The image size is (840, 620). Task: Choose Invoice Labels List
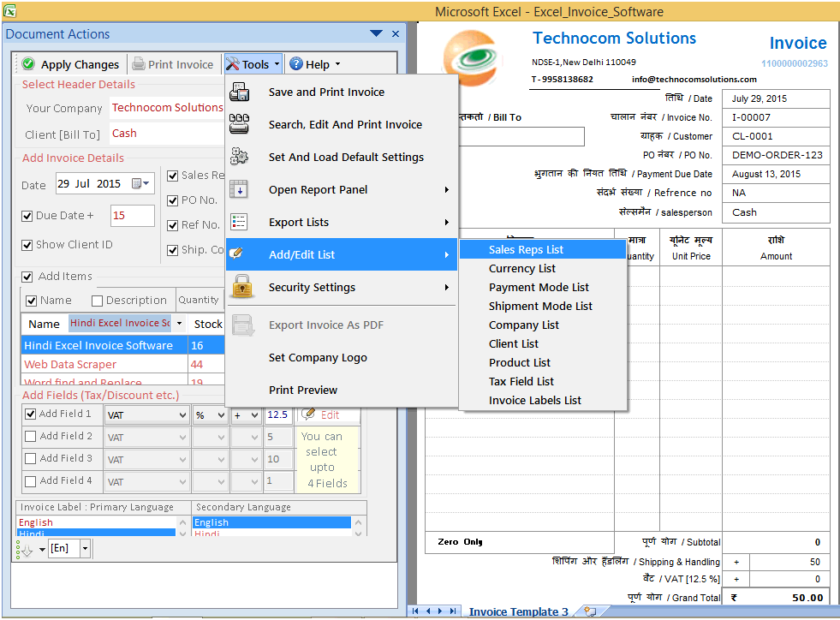pos(543,400)
